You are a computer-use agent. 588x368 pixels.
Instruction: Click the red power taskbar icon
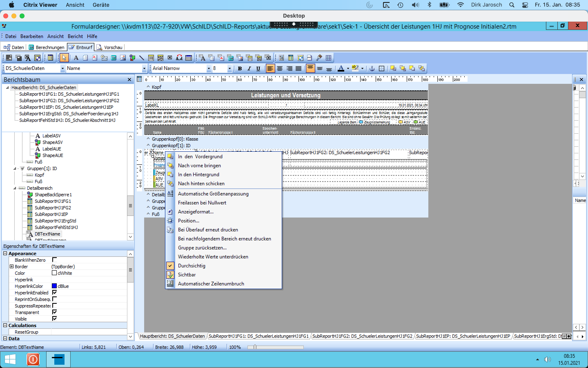[33, 359]
